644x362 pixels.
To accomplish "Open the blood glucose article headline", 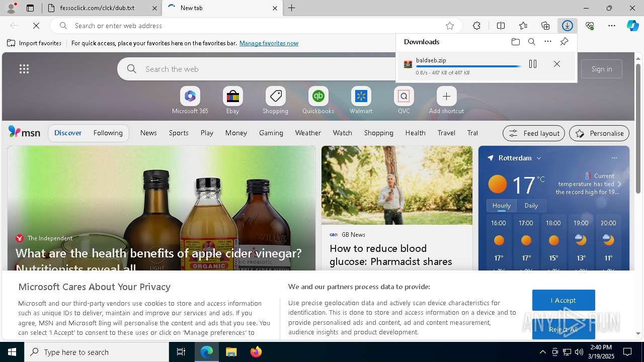I will [x=390, y=255].
